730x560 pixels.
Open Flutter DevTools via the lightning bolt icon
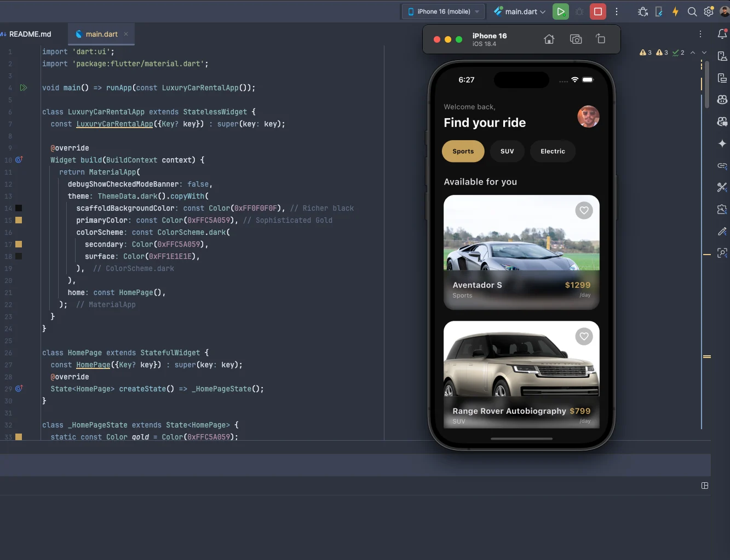pyautogui.click(x=675, y=11)
